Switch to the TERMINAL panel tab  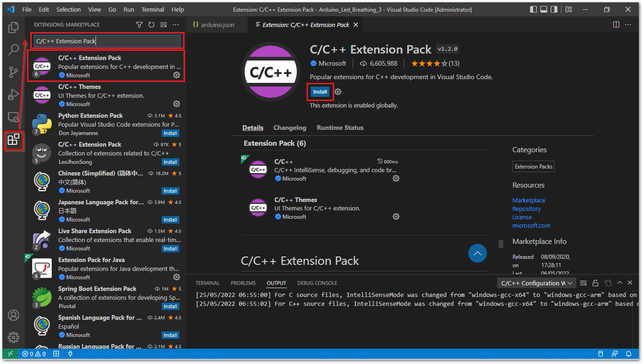(x=207, y=283)
